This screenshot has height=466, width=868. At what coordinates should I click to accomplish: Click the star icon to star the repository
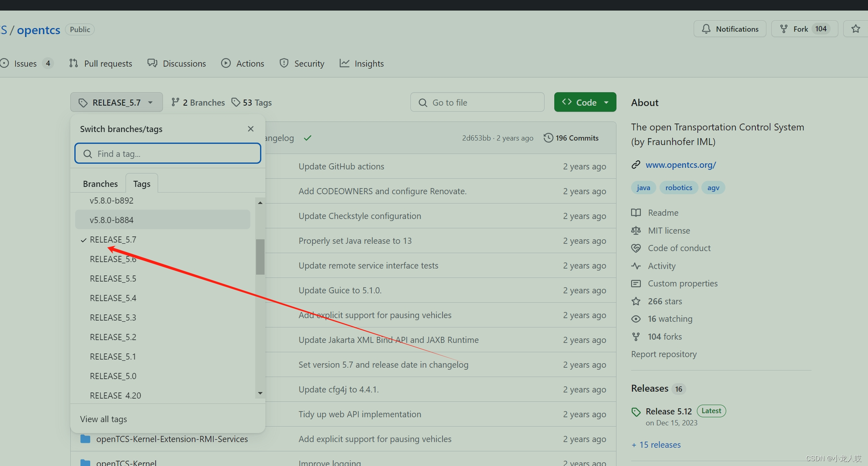[x=856, y=29]
